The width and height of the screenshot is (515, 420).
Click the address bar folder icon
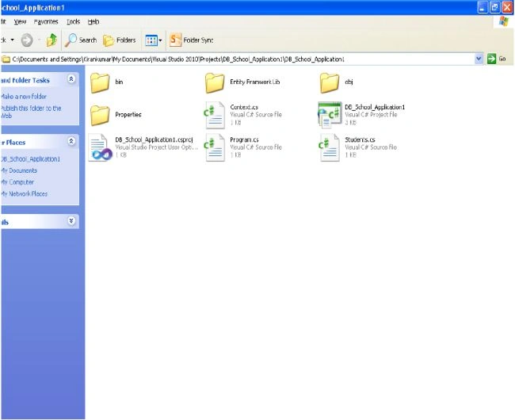6,59
